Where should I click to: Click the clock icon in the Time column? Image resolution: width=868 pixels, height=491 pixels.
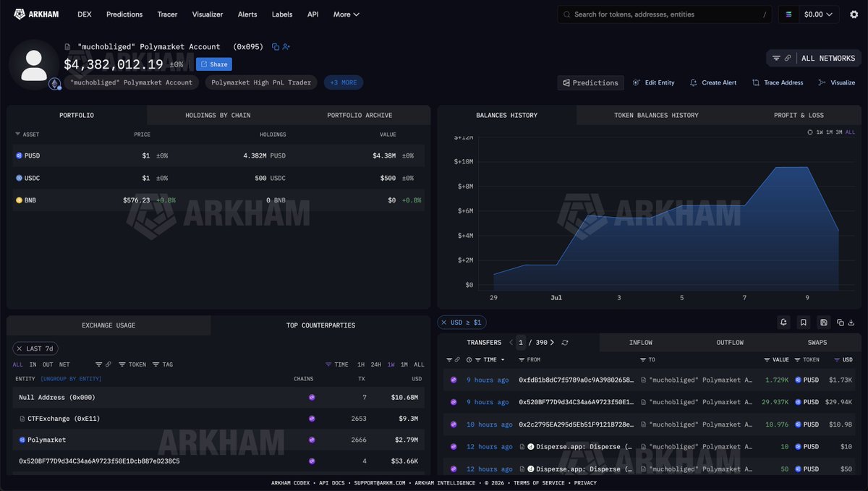point(469,359)
